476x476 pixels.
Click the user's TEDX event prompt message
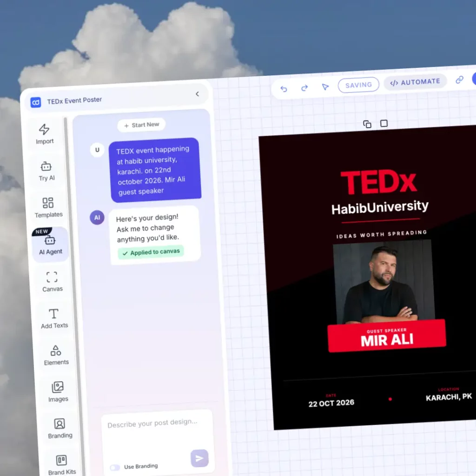(x=155, y=170)
